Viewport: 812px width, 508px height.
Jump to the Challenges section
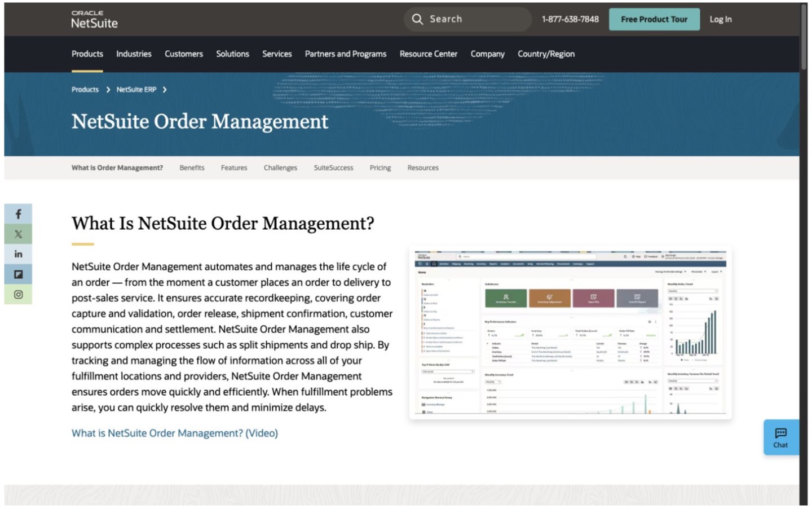[280, 168]
